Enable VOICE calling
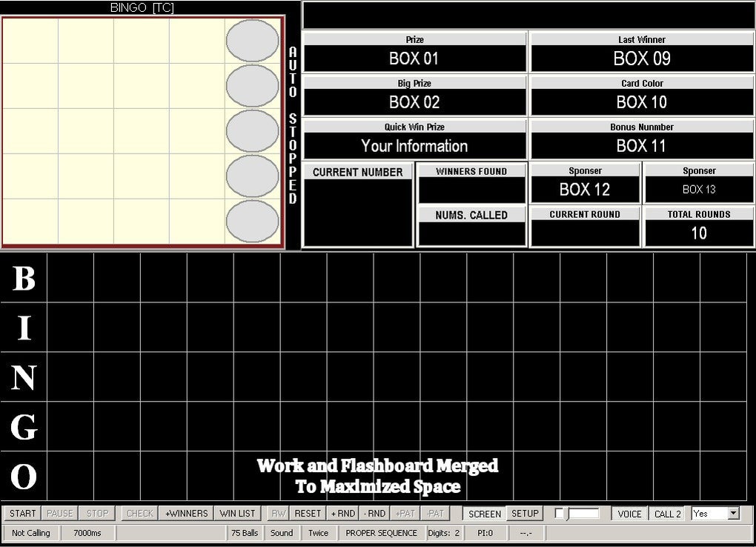Image resolution: width=756 pixels, height=547 pixels. tap(629, 513)
